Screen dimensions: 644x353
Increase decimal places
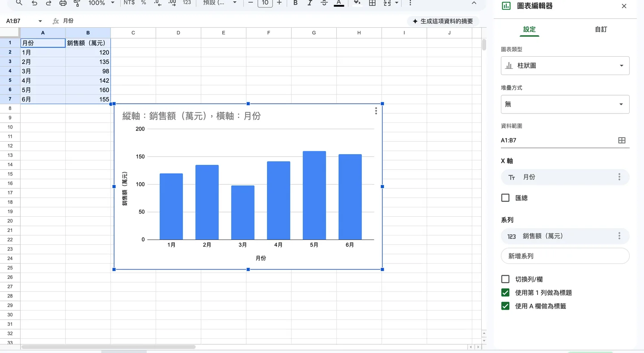(x=172, y=3)
